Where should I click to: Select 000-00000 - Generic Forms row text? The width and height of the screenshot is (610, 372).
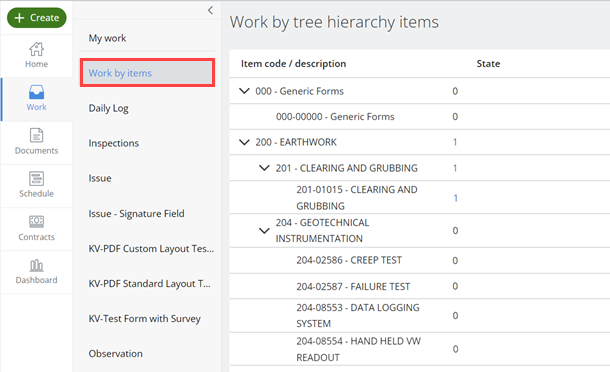coord(335,117)
